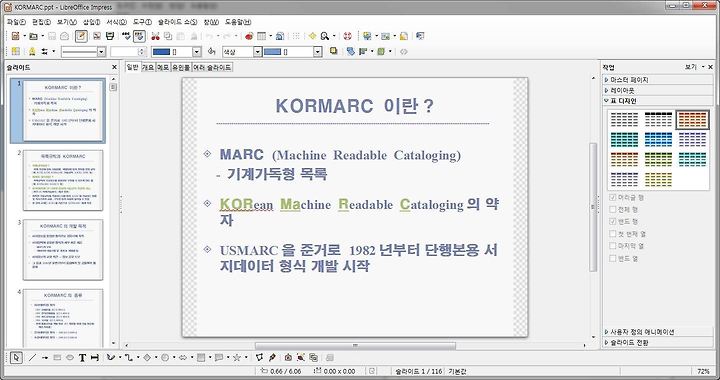Toggle the 밴드 열 checkbox

[613, 258]
